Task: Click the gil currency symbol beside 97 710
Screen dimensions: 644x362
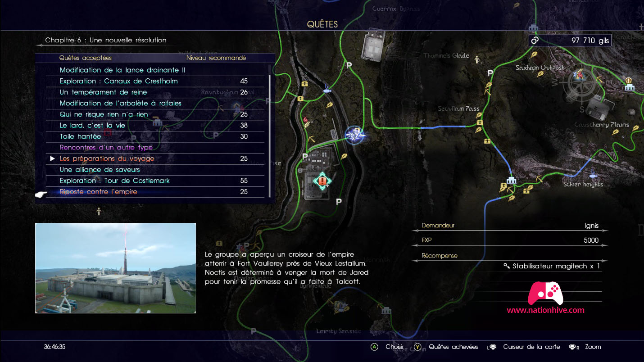Action: tap(535, 41)
